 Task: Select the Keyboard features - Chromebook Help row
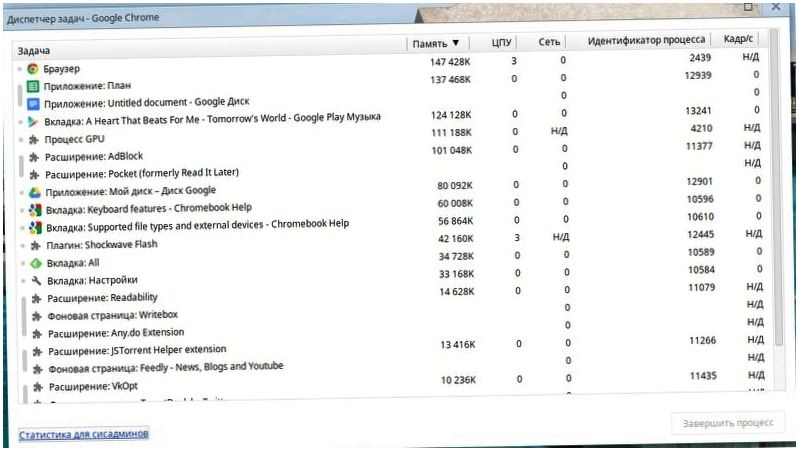[390, 205]
